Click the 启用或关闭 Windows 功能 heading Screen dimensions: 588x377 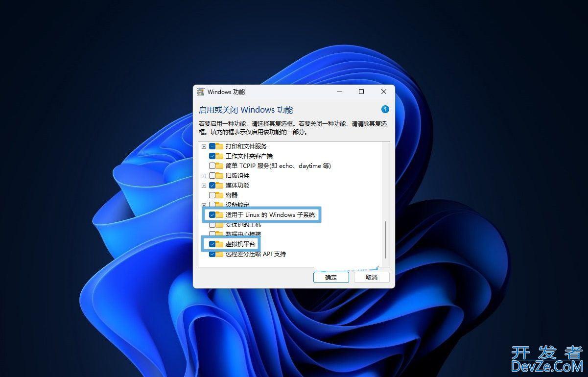[x=246, y=110]
